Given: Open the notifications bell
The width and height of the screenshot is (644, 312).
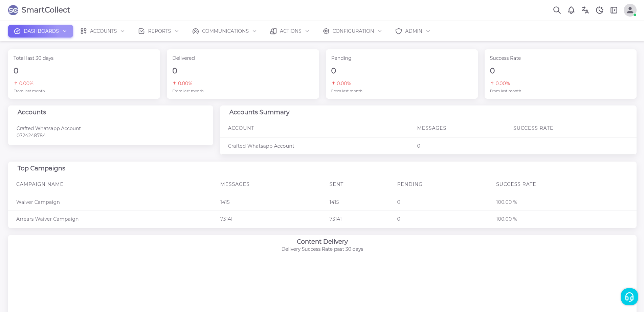Looking at the screenshot, I should click(x=571, y=10).
